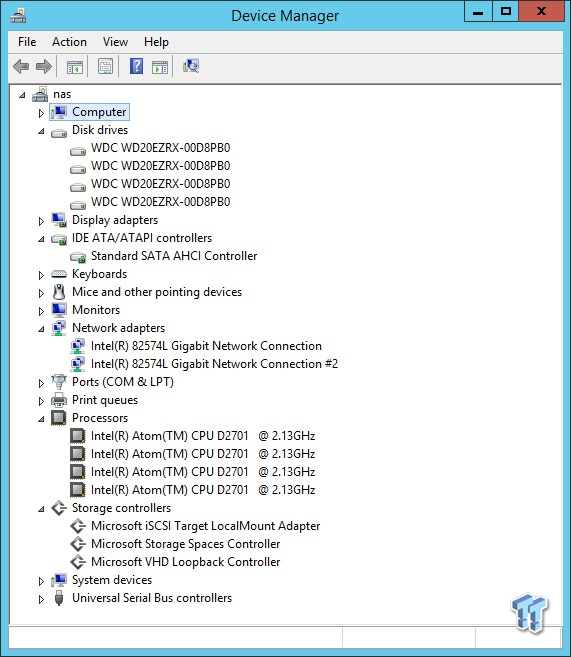
Task: Collapse the Disk drives category
Action: 41,131
